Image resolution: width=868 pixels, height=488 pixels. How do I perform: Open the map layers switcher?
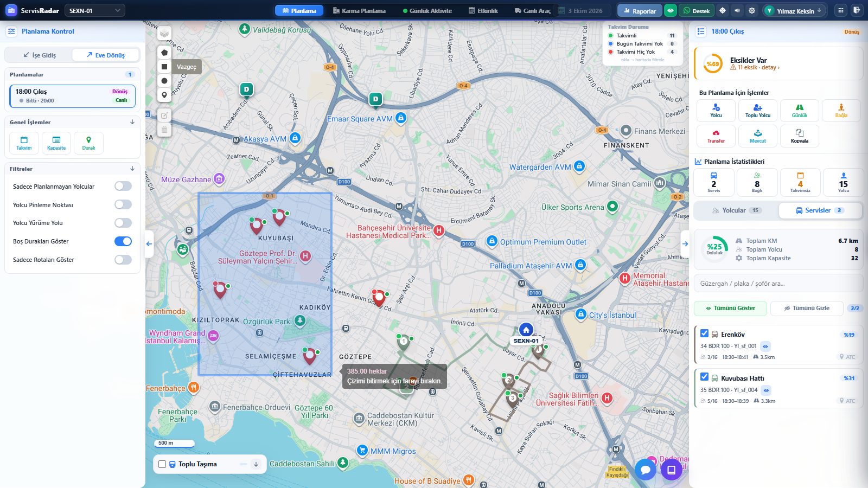164,34
